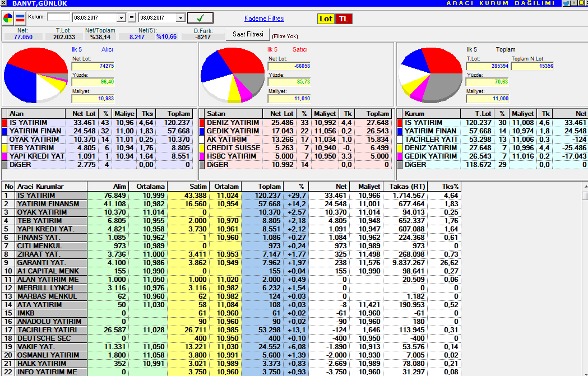588x376 pixels.
Task: Select DEUTSCHE SEC row
Action: click(232, 338)
